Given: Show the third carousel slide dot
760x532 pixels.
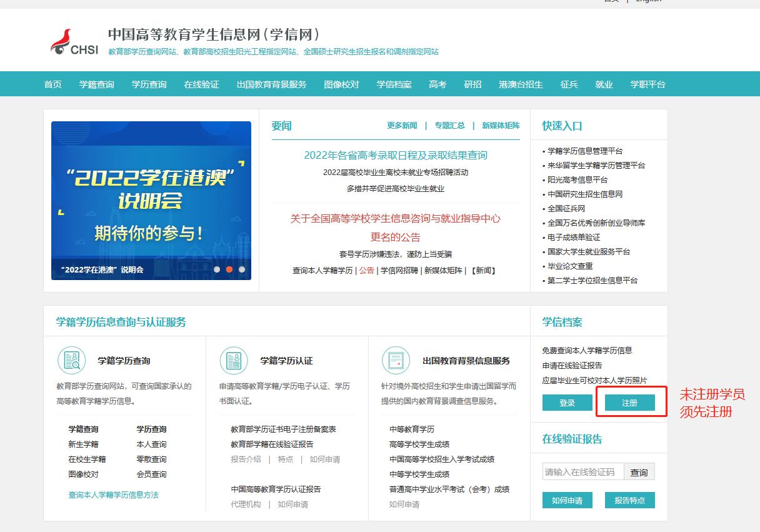Looking at the screenshot, I should coord(242,269).
